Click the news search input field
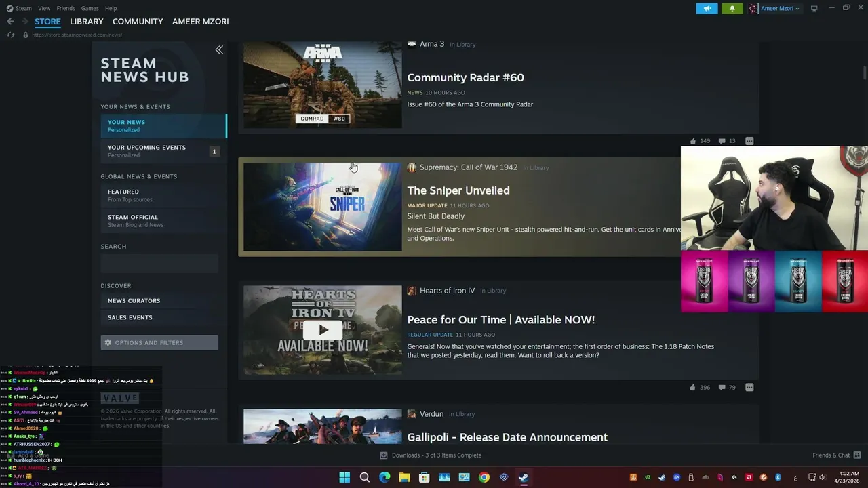868x488 pixels. pyautogui.click(x=159, y=263)
